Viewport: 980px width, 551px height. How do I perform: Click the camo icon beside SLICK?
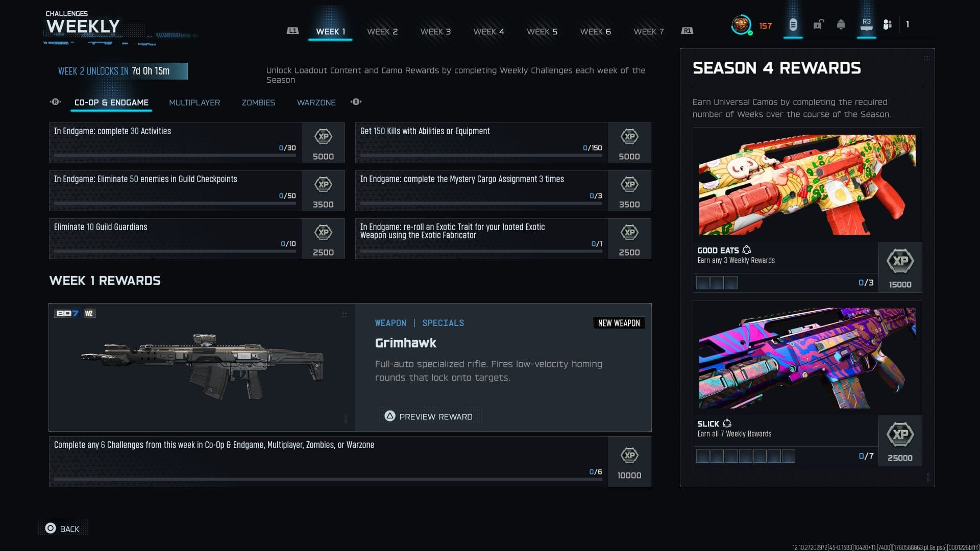[x=727, y=423]
